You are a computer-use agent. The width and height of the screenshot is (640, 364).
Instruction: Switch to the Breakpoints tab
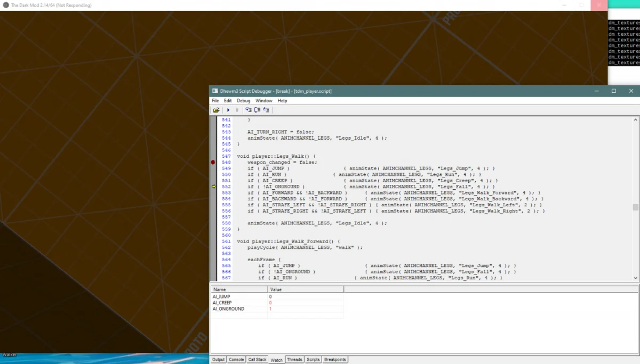point(335,360)
